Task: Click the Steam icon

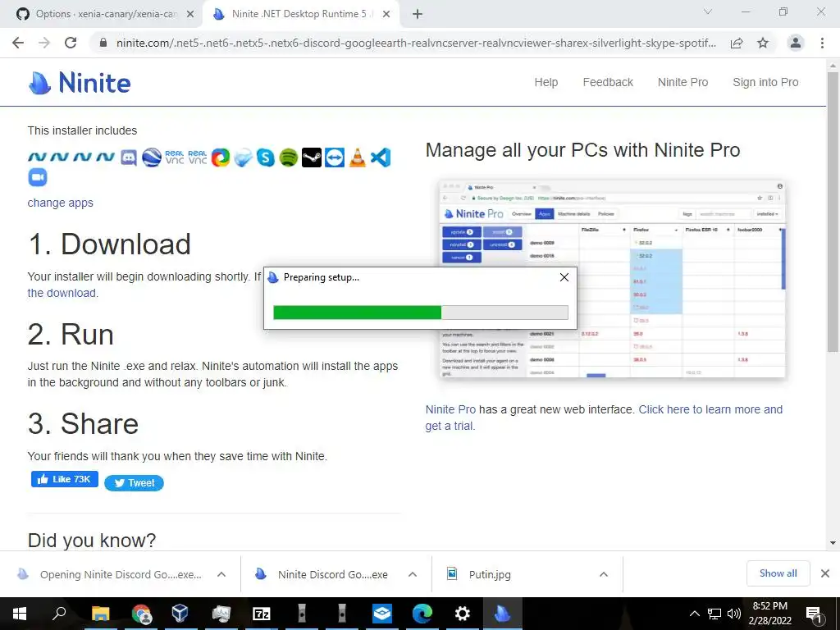Action: pos(311,157)
